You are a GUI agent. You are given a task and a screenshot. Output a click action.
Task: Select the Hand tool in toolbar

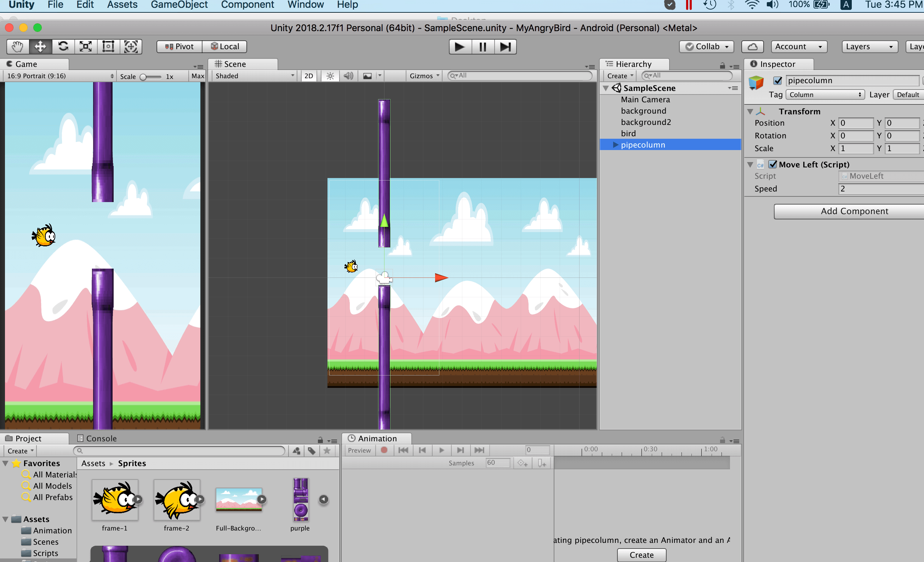point(18,46)
